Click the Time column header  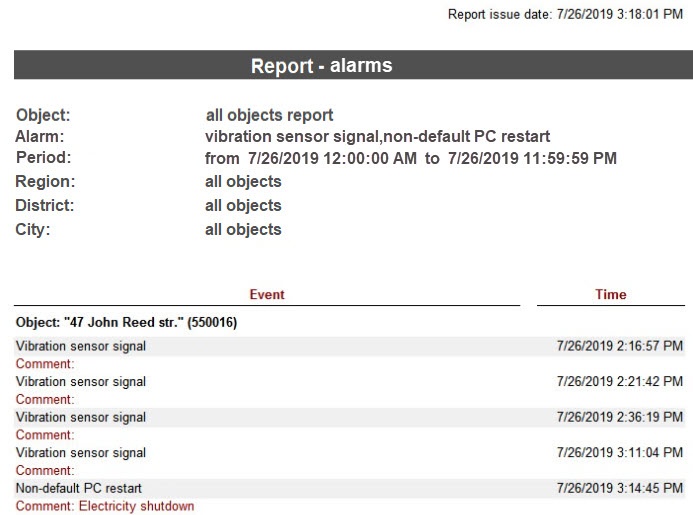(610, 294)
